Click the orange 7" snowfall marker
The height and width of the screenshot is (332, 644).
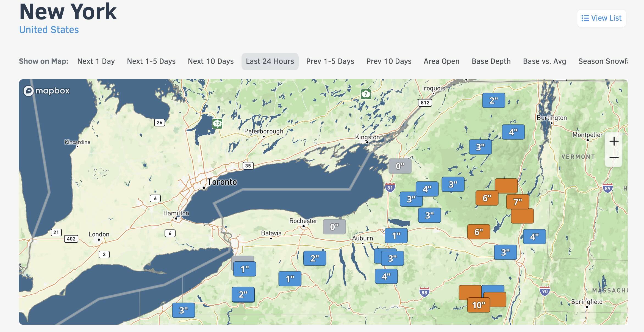pyautogui.click(x=518, y=202)
